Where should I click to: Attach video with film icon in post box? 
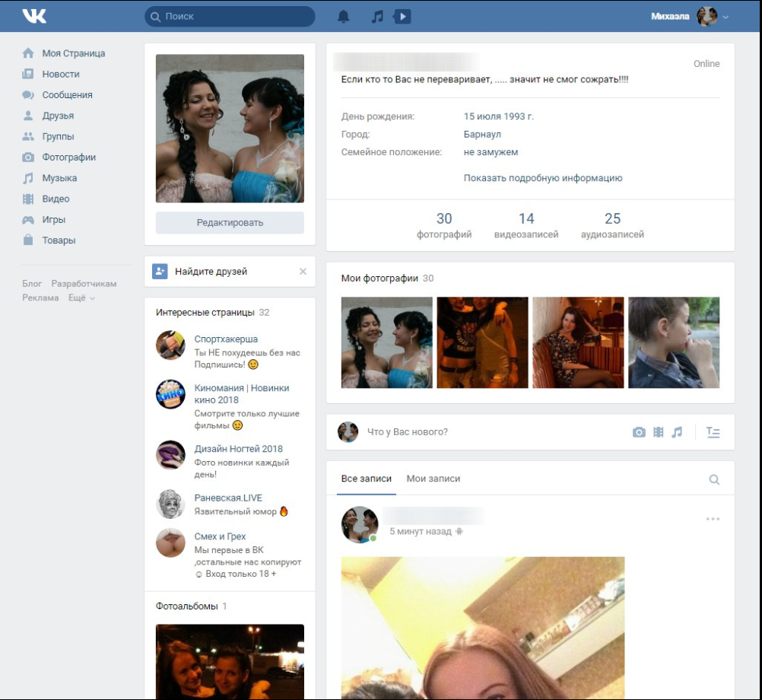click(659, 432)
